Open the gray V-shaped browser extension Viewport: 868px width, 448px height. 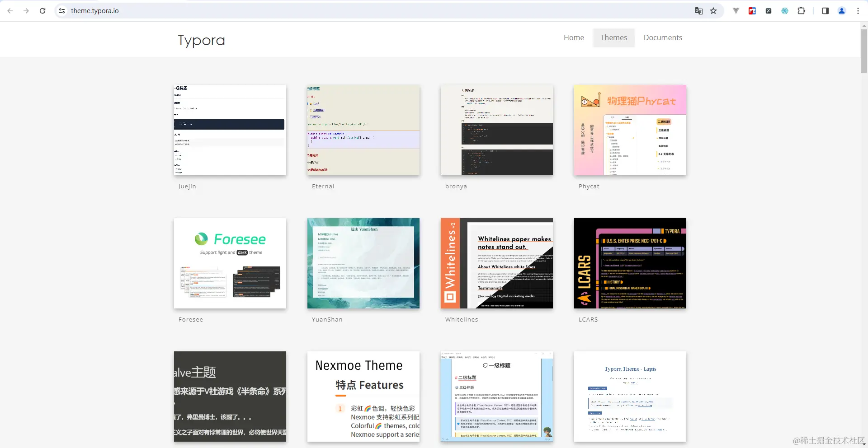736,11
